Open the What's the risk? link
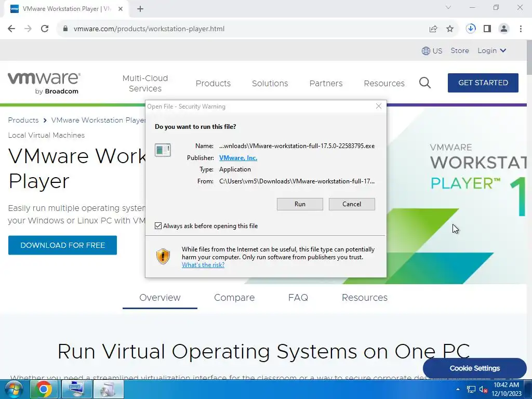This screenshot has height=399, width=532. (203, 265)
